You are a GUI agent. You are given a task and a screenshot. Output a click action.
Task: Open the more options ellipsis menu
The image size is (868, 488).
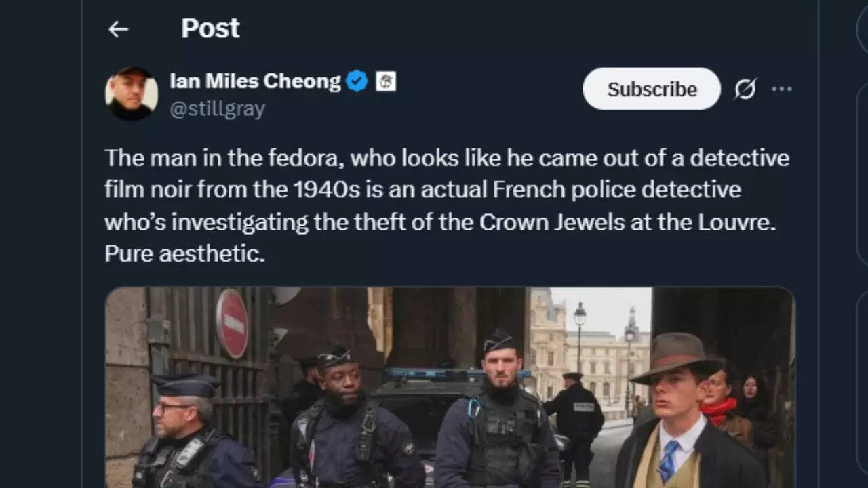783,89
